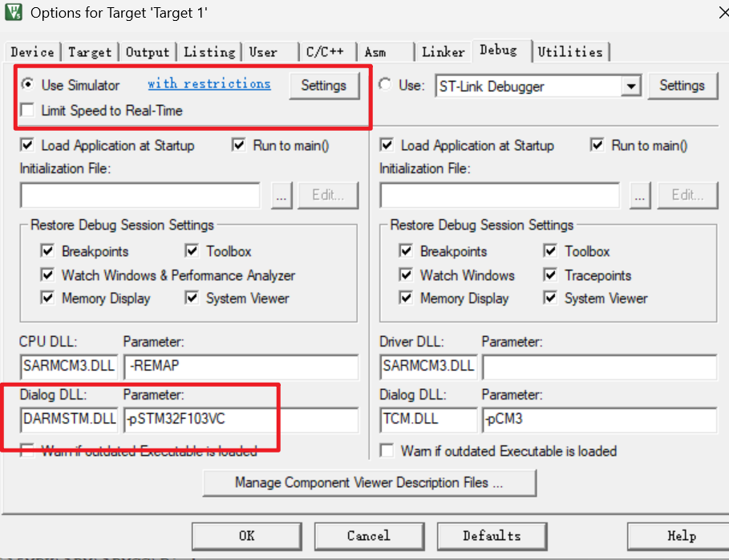Switch to the Device tab

coord(32,51)
